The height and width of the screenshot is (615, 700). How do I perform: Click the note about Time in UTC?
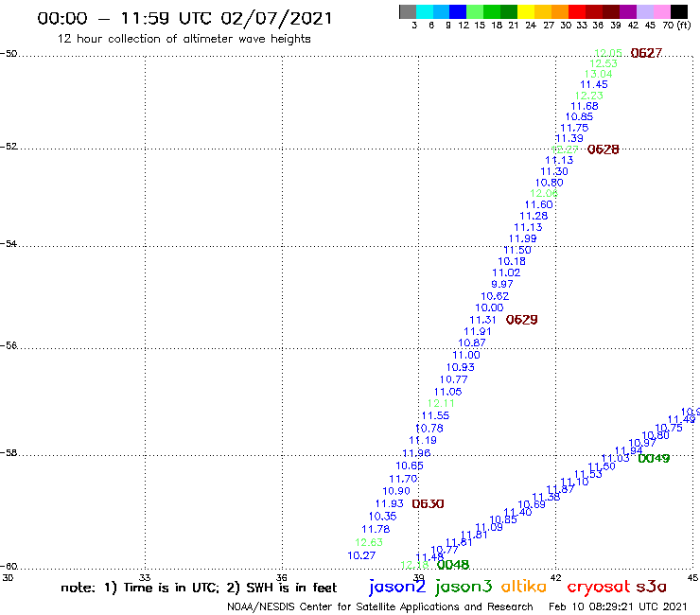(x=199, y=588)
